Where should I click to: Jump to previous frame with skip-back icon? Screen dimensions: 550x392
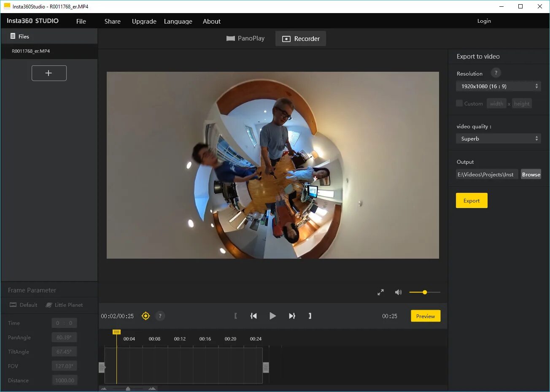pos(253,316)
